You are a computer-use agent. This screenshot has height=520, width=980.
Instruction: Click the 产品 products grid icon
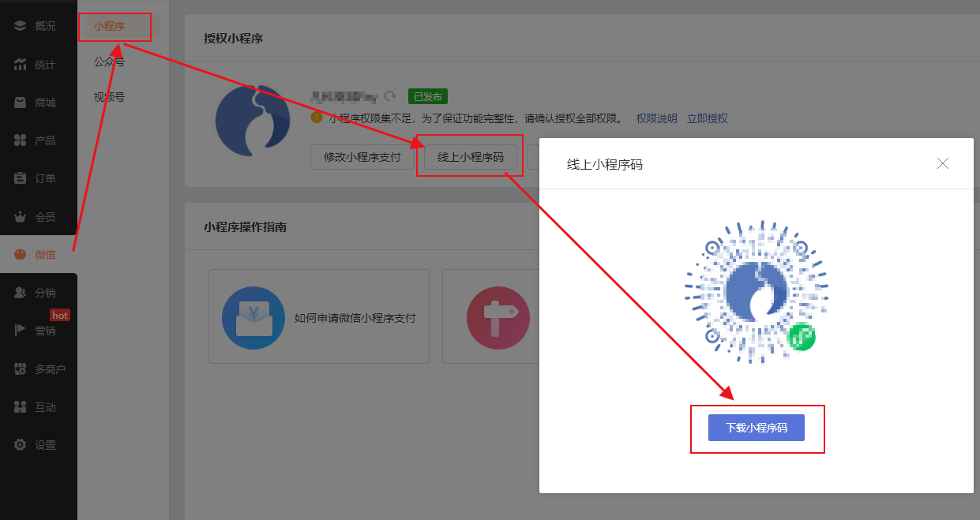tap(21, 140)
